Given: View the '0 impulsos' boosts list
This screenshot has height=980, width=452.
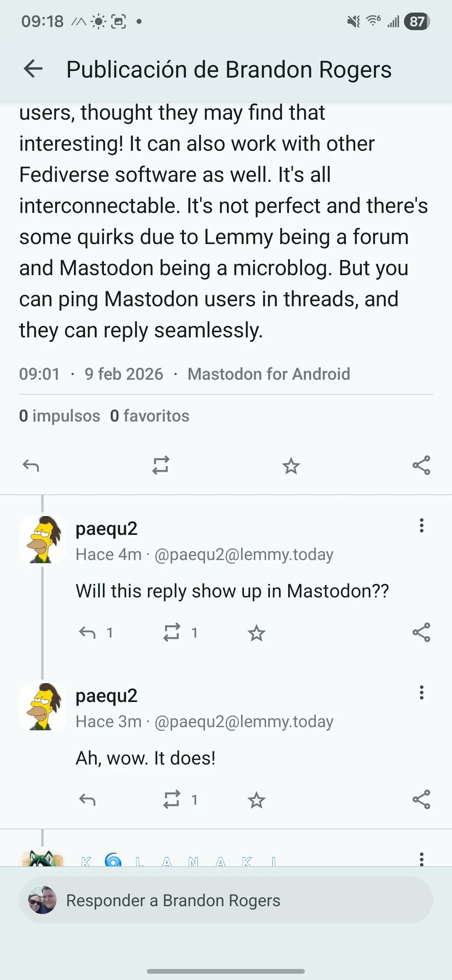Looking at the screenshot, I should (x=60, y=416).
